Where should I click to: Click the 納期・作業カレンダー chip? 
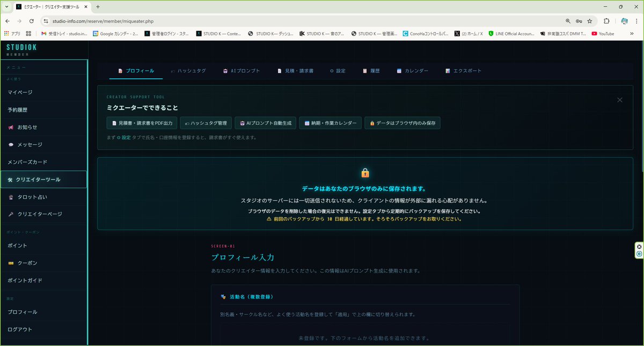(x=330, y=123)
